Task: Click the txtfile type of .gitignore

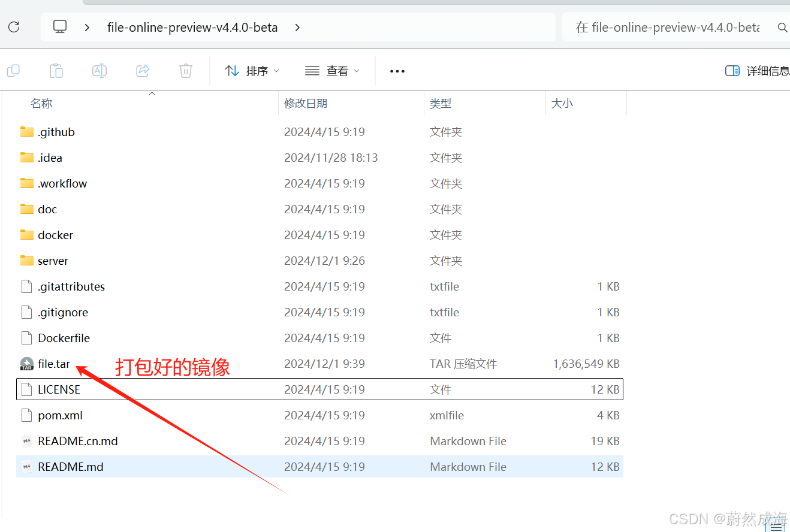Action: [444, 312]
